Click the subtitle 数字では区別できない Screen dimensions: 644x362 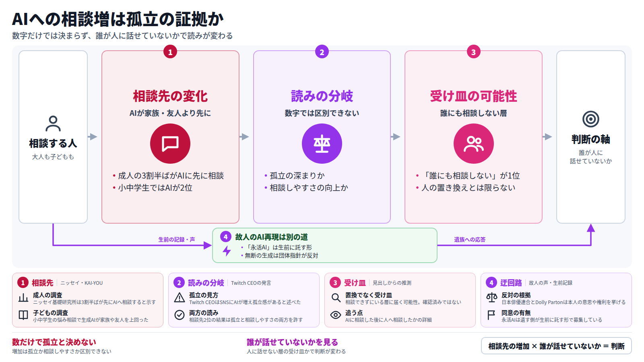click(322, 113)
